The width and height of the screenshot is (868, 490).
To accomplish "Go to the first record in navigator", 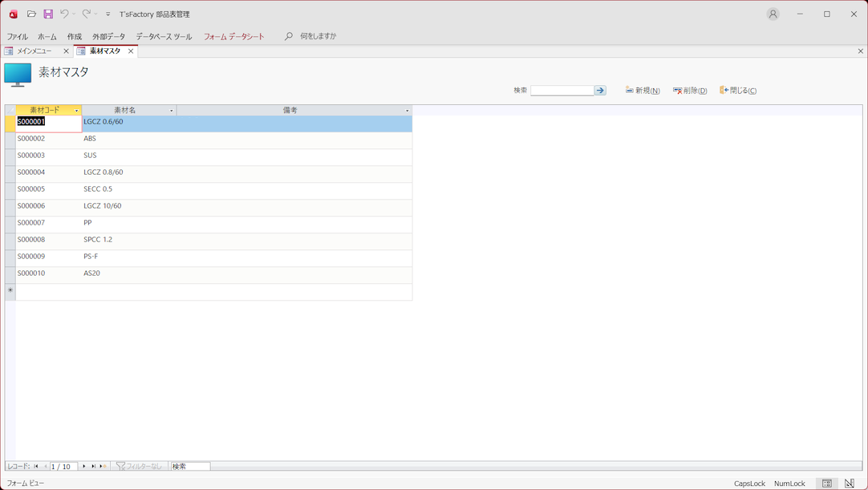I will click(x=36, y=466).
